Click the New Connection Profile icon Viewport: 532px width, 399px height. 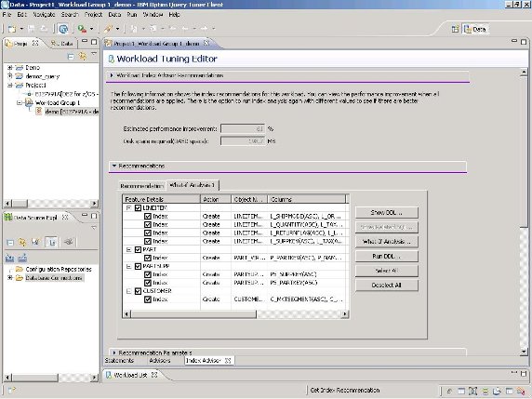point(35,242)
